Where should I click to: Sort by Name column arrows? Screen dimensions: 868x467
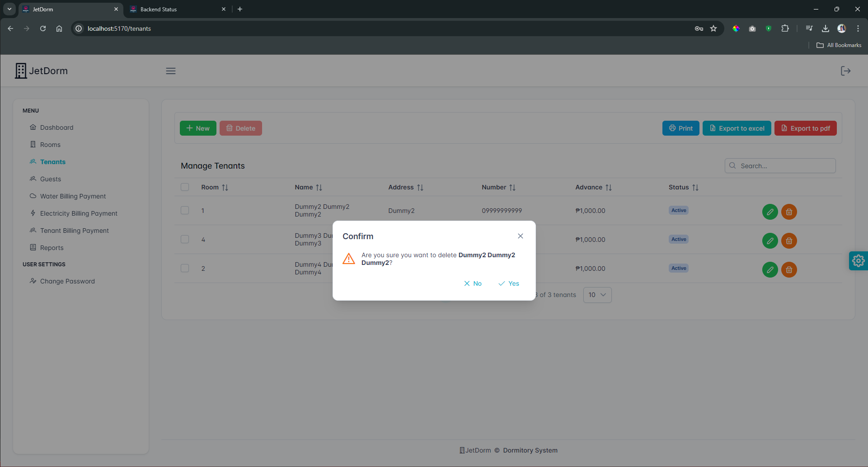[319, 187]
